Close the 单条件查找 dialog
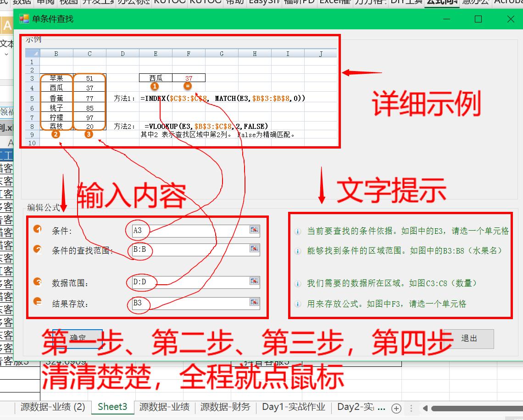The height and width of the screenshot is (420, 523). (511, 19)
